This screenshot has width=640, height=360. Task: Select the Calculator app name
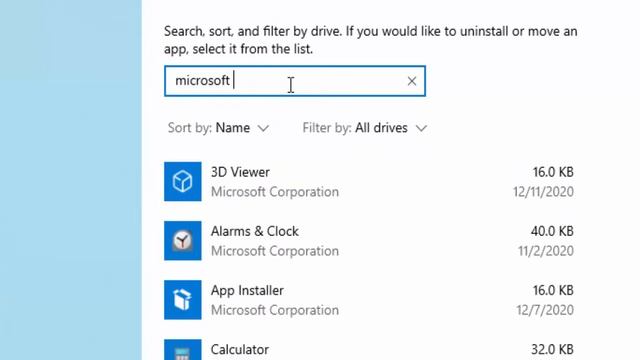point(240,350)
